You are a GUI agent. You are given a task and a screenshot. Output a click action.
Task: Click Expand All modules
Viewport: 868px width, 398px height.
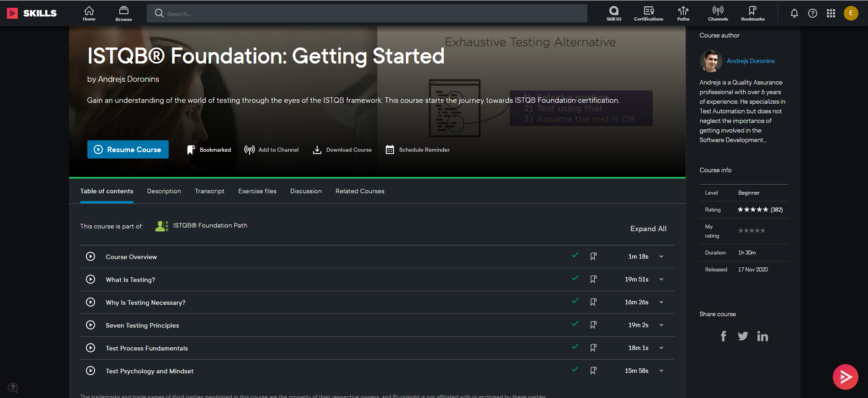tap(648, 228)
